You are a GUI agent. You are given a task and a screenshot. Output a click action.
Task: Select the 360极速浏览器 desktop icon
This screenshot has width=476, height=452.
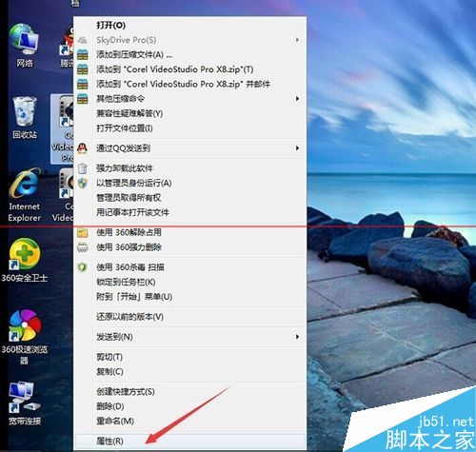pos(25,337)
